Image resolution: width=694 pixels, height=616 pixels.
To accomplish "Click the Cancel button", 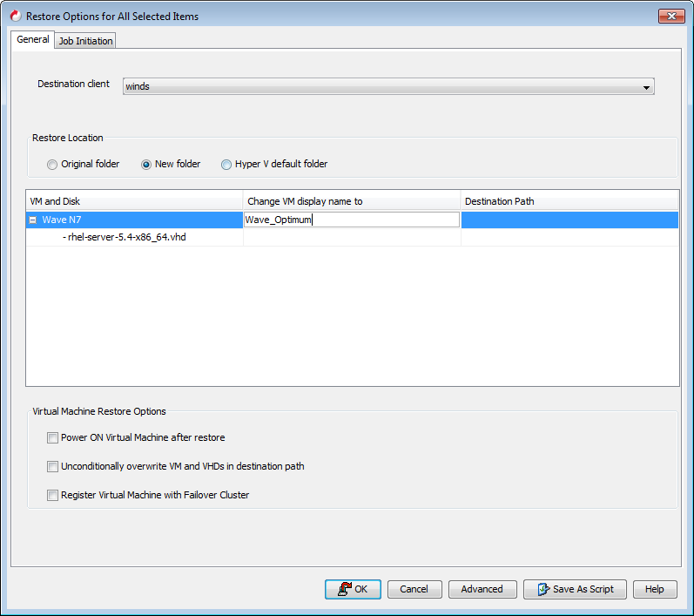I will [414, 589].
